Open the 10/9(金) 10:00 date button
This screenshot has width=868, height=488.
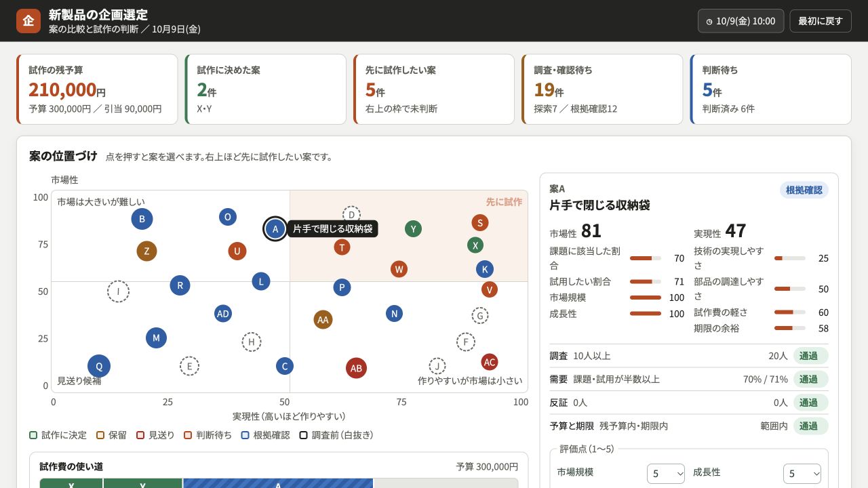[x=741, y=21]
